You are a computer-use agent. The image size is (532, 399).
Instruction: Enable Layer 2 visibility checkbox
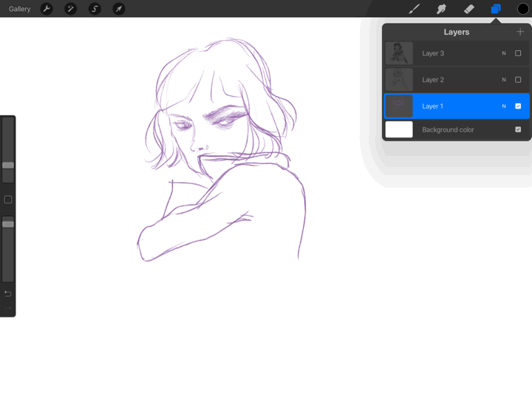(x=518, y=80)
